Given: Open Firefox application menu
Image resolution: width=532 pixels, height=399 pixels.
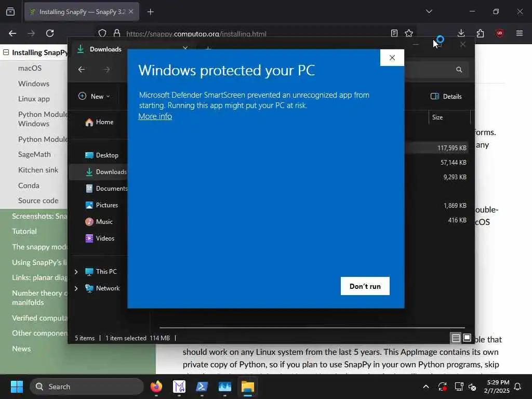Looking at the screenshot, I should tap(520, 33).
